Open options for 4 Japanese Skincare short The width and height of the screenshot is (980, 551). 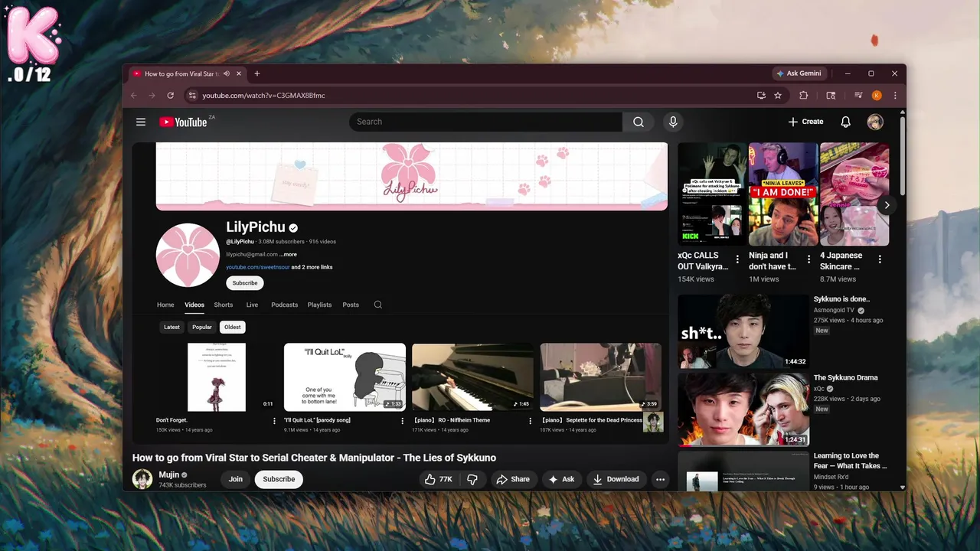click(x=880, y=259)
